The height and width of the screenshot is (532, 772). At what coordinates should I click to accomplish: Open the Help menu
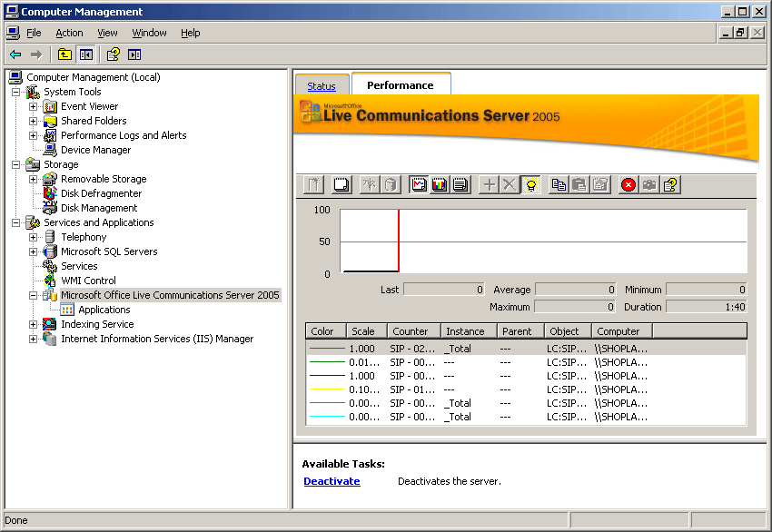(x=190, y=33)
